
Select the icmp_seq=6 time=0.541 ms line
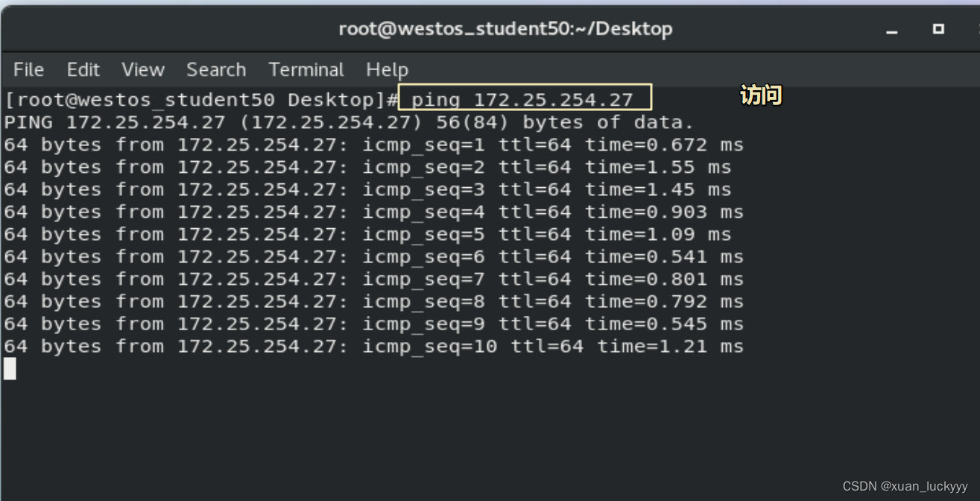(x=373, y=256)
